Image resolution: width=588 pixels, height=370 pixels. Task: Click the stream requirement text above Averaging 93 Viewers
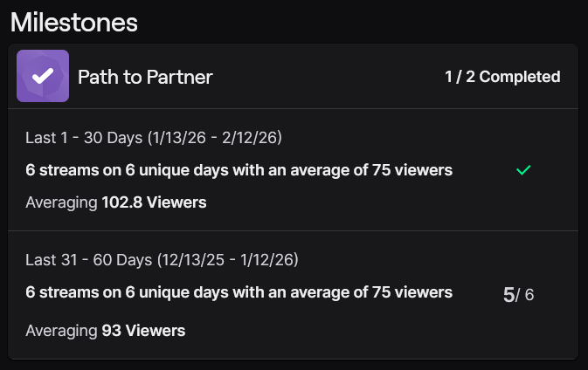(239, 292)
